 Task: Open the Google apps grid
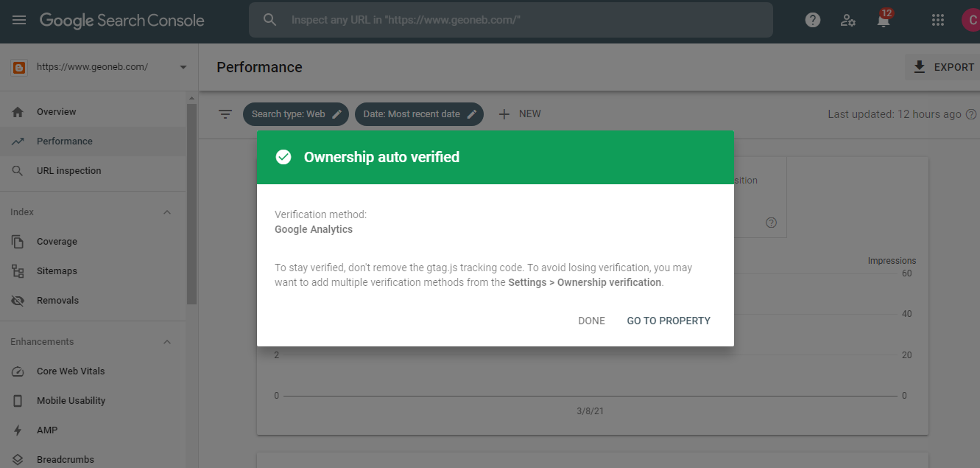[x=938, y=21]
